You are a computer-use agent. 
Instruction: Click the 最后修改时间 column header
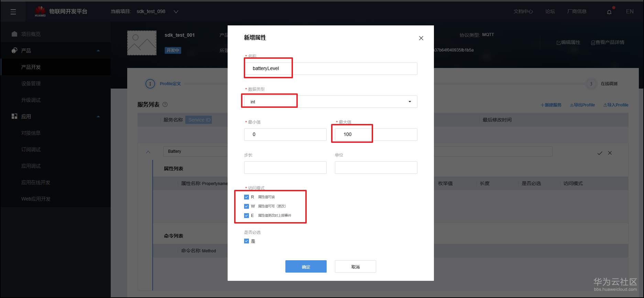click(x=497, y=120)
